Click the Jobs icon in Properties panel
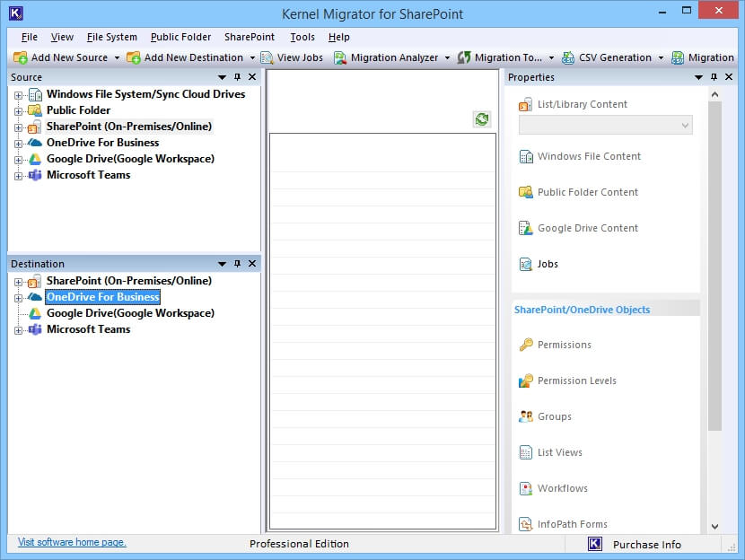The height and width of the screenshot is (560, 745). pos(525,264)
